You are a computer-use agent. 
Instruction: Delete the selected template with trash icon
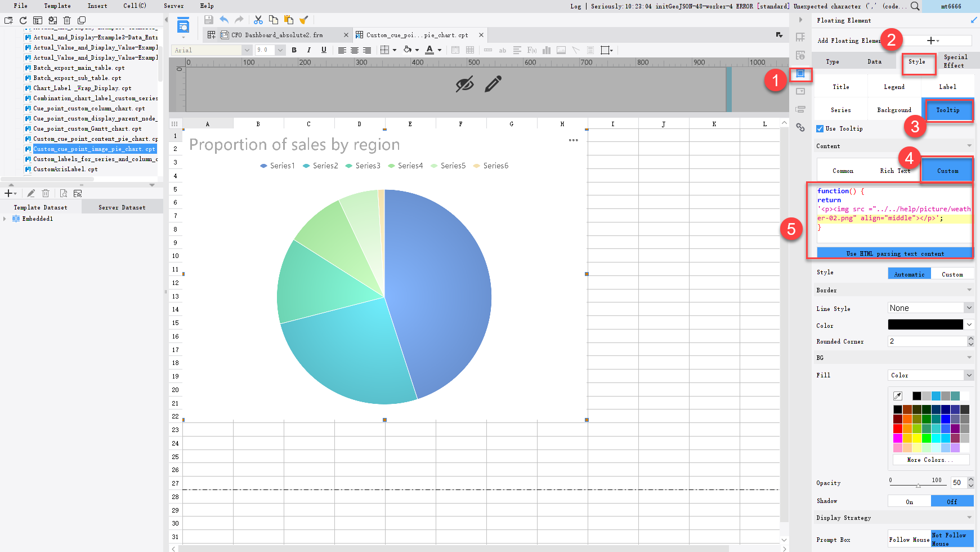[x=67, y=20]
